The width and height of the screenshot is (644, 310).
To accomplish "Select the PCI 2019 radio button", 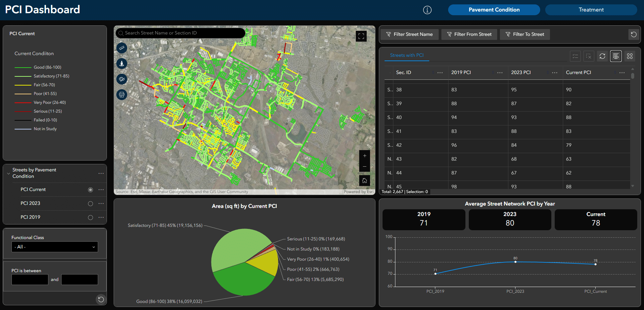I will coord(90,217).
